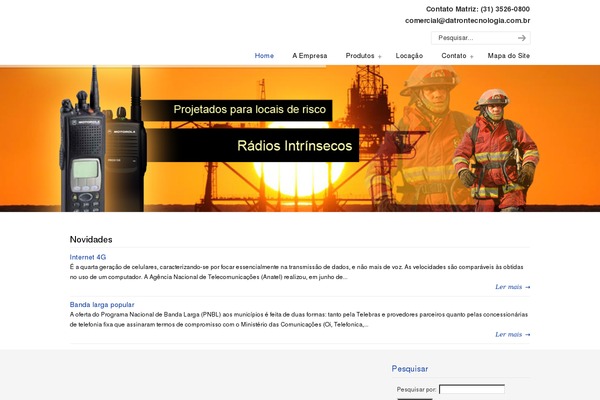The image size is (600, 400).
Task: Expand the Contato menu plus indicator
Action: [x=472, y=56]
